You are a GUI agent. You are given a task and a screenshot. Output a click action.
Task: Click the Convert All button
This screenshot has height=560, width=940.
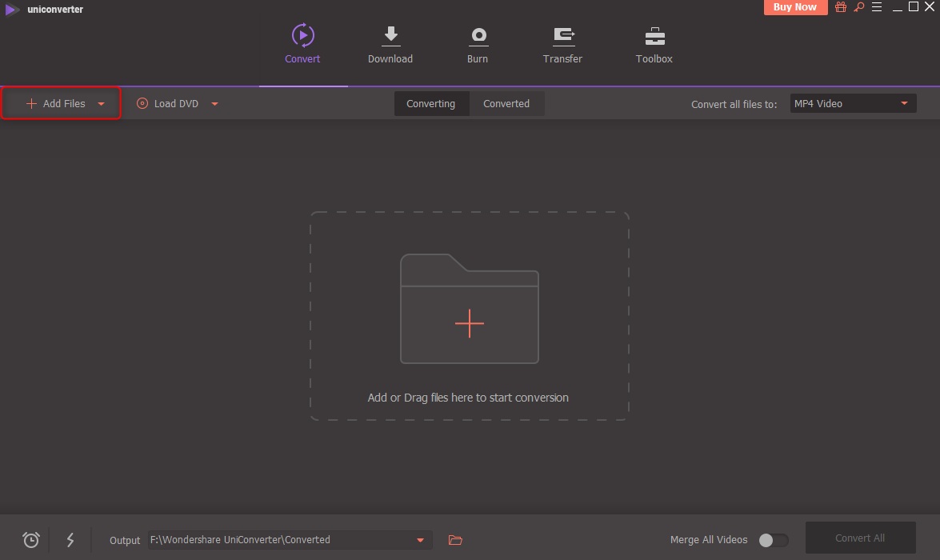pyautogui.click(x=859, y=538)
